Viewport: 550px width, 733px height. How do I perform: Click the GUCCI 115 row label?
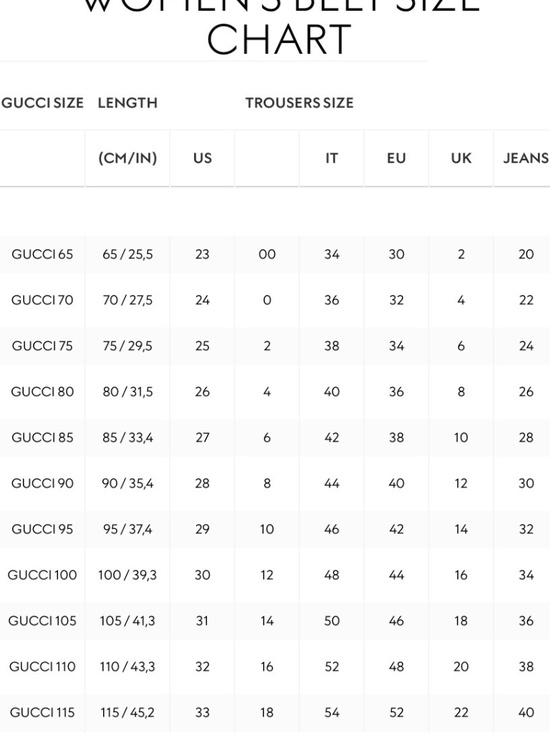click(x=42, y=712)
